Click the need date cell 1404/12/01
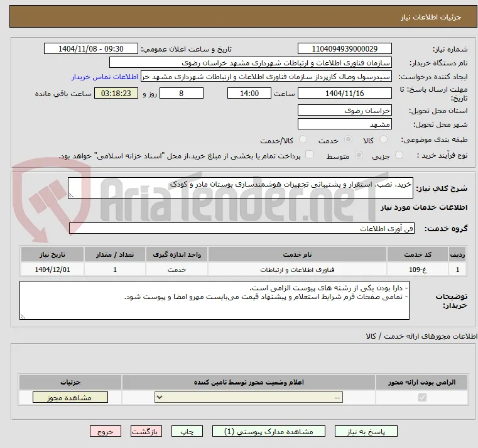This screenshot has height=448, width=478. 52,270
